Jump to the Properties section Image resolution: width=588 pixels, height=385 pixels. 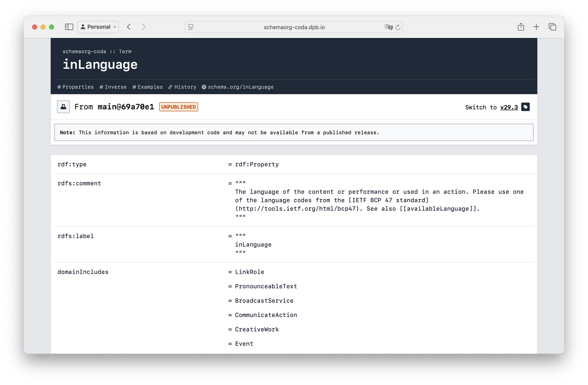(x=76, y=87)
